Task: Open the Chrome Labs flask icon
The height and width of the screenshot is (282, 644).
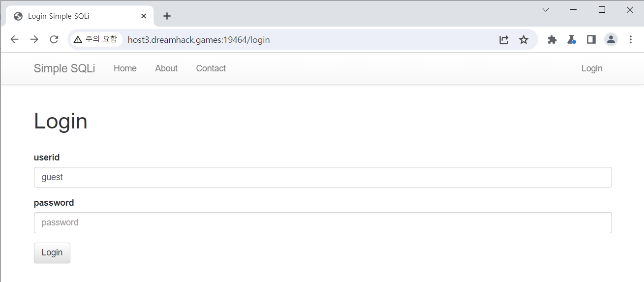Action: [571, 40]
